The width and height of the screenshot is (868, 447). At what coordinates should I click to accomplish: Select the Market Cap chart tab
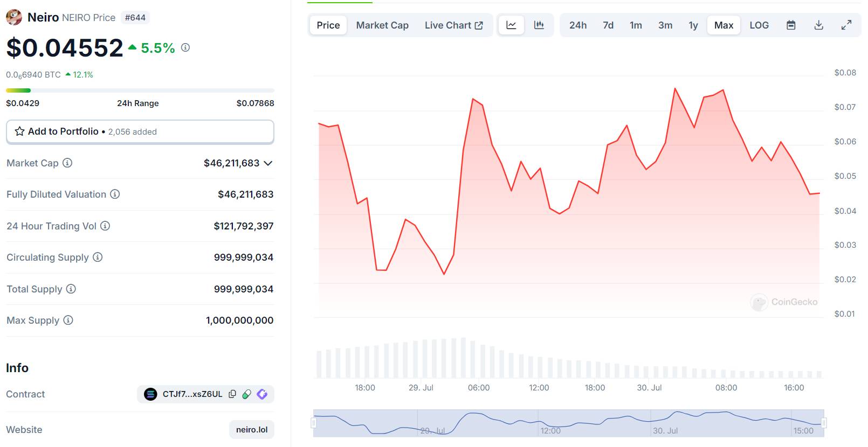coord(382,25)
